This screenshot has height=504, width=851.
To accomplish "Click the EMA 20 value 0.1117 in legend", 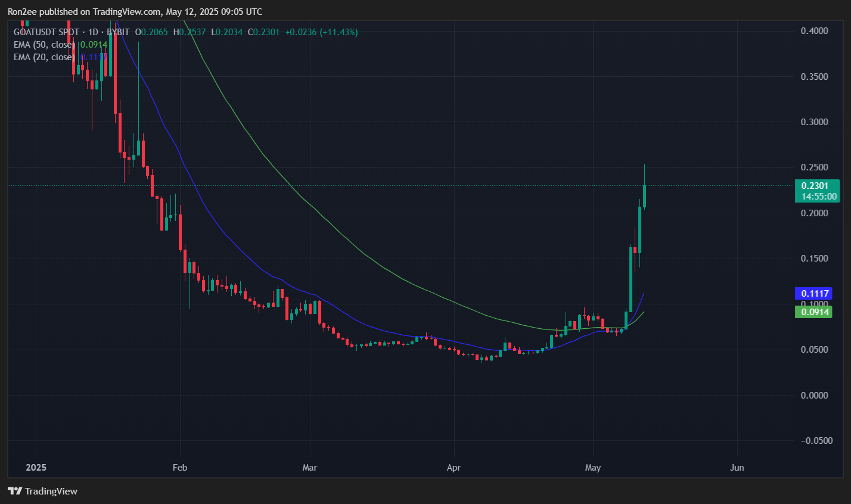I will 92,57.
